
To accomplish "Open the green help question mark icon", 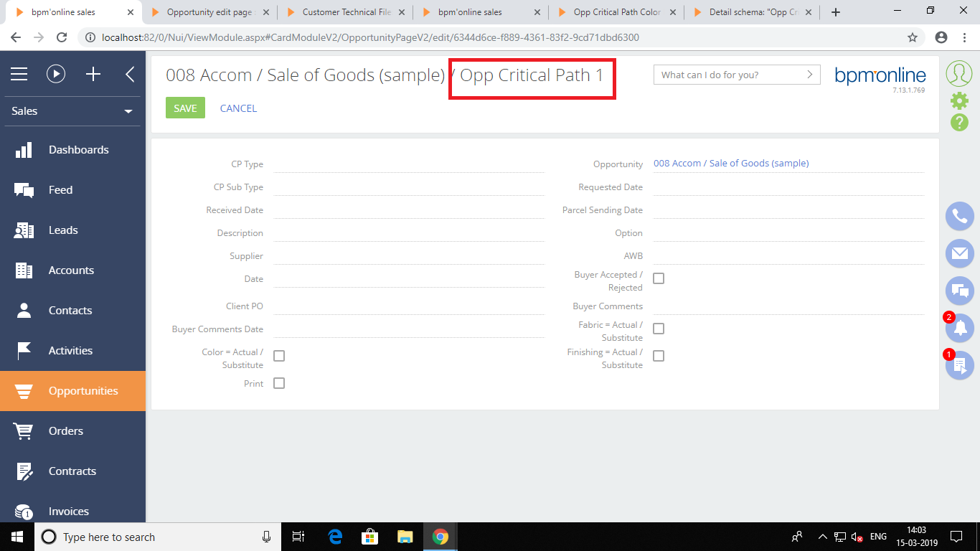I will point(959,122).
